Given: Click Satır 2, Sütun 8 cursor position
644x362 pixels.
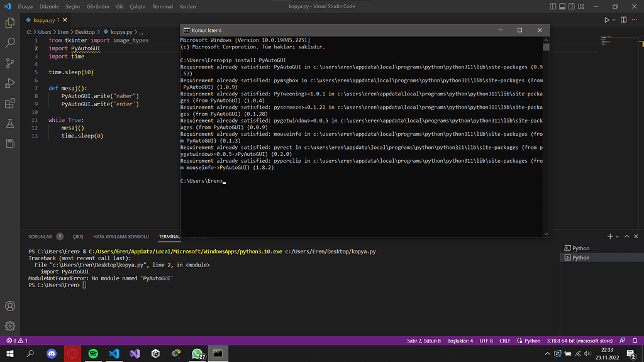Looking at the screenshot, I should [x=423, y=341].
